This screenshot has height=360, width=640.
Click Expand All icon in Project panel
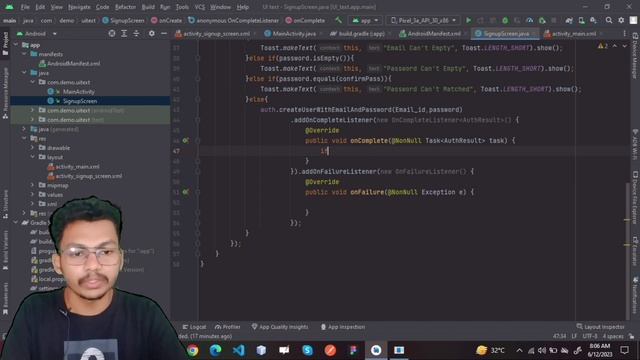pos(124,33)
